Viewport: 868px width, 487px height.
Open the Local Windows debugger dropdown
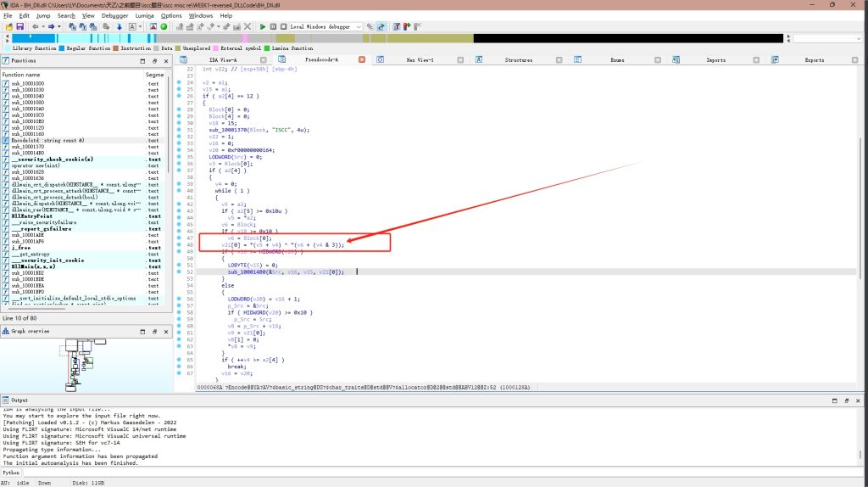(359, 26)
